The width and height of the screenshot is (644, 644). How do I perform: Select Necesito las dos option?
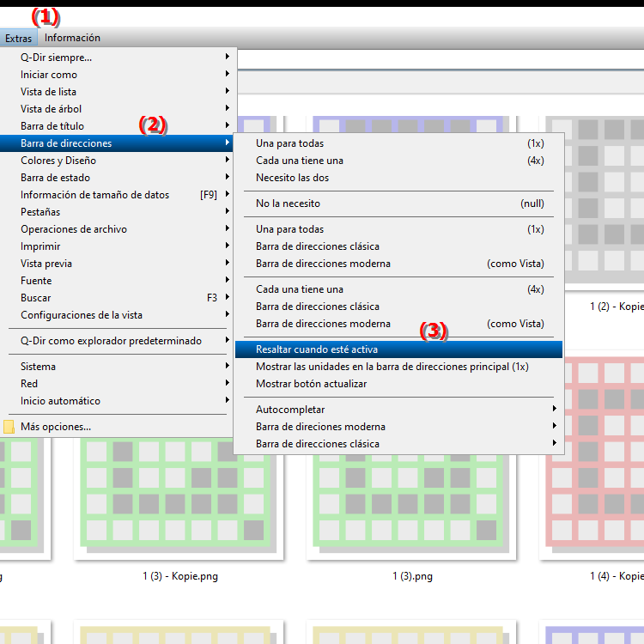[x=398, y=178]
